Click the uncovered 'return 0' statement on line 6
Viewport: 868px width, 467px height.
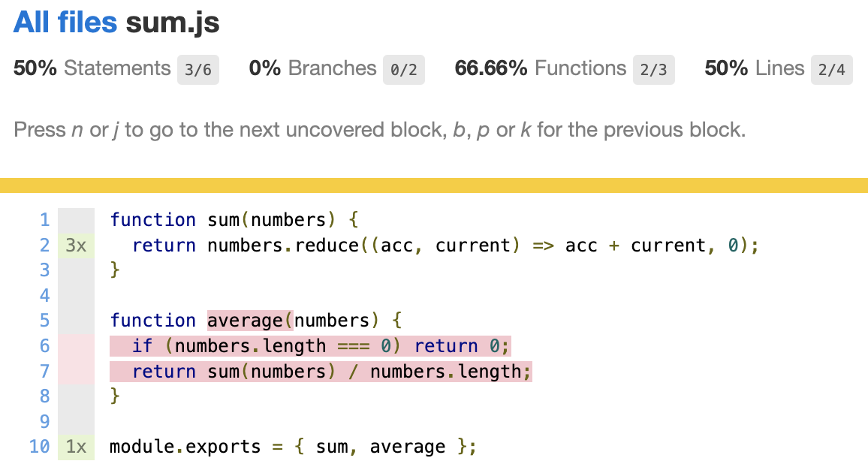click(x=461, y=346)
